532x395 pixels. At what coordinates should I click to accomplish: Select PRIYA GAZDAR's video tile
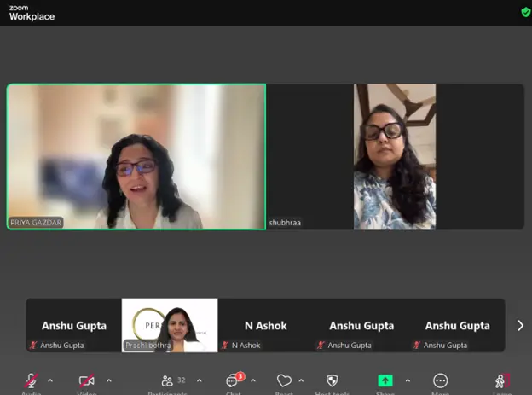point(136,156)
